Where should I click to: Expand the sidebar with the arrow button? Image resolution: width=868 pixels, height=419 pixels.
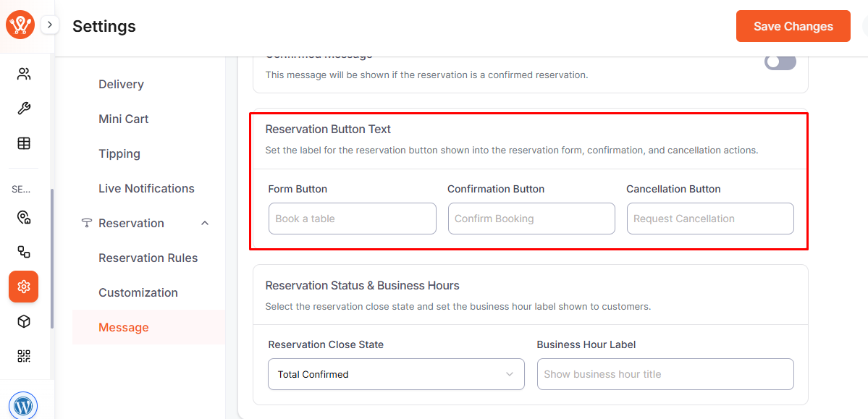click(50, 25)
